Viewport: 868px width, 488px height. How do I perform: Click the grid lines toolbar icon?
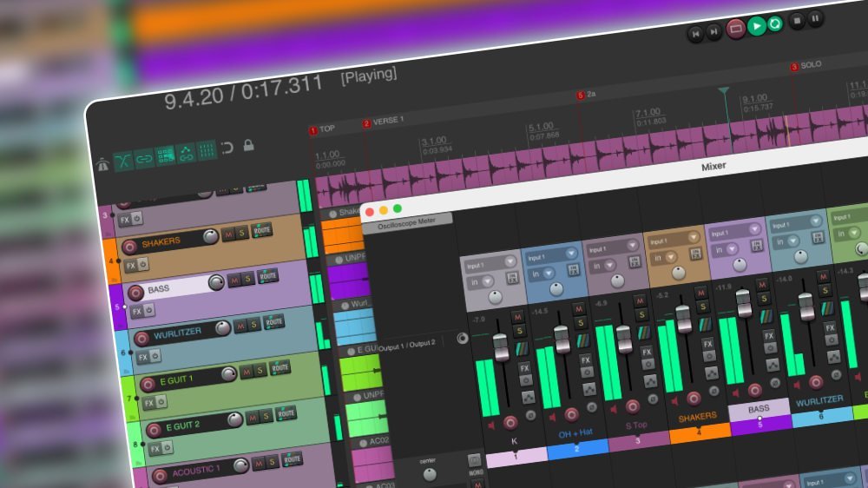point(207,150)
